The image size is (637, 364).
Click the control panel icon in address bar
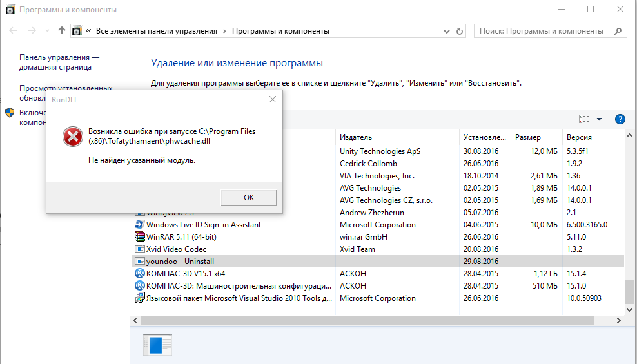(77, 31)
